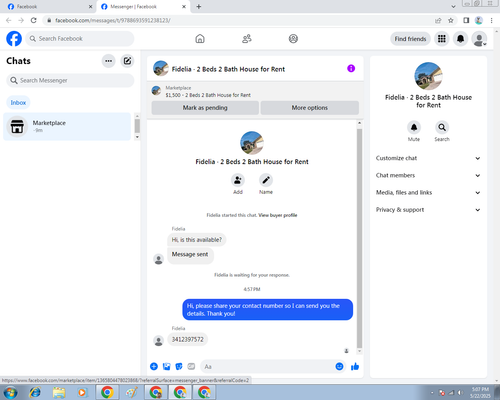Add people to the chat
Screen dimensions: 500x400
pyautogui.click(x=238, y=180)
